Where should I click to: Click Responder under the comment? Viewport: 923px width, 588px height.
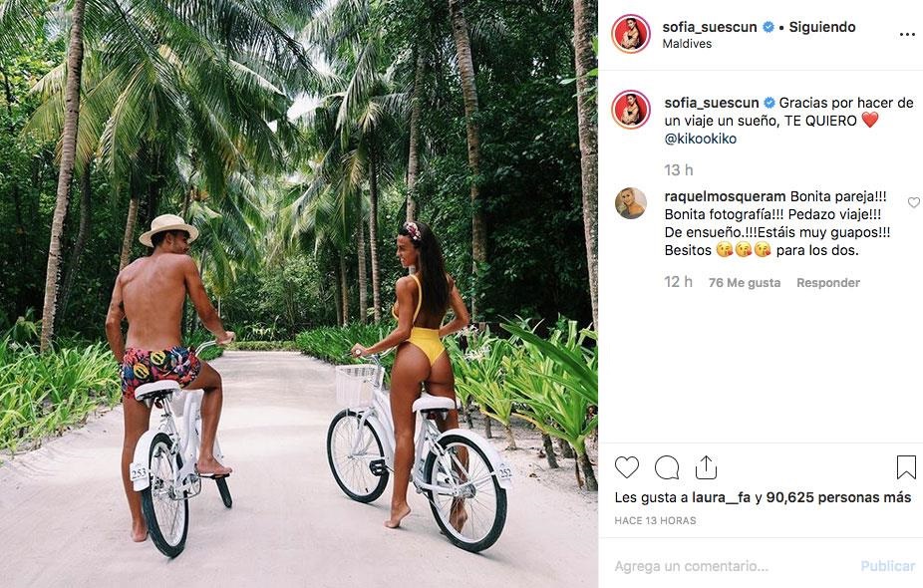[827, 283]
